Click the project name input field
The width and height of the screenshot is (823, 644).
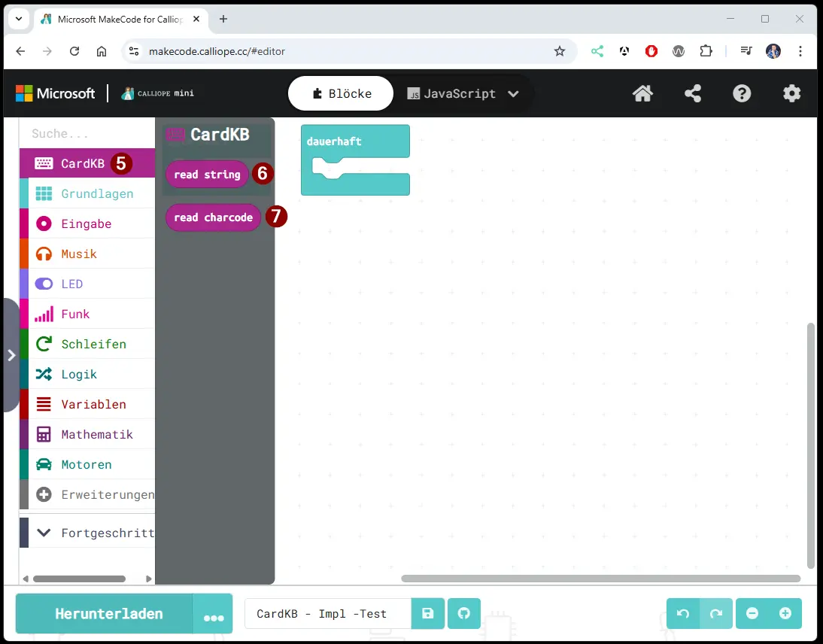coord(328,614)
